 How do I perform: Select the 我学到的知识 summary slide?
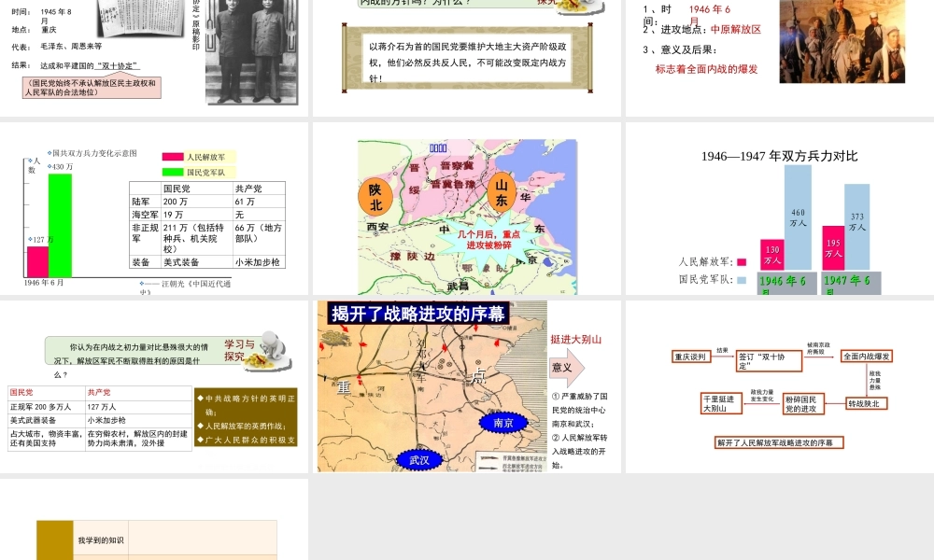tap(154, 520)
